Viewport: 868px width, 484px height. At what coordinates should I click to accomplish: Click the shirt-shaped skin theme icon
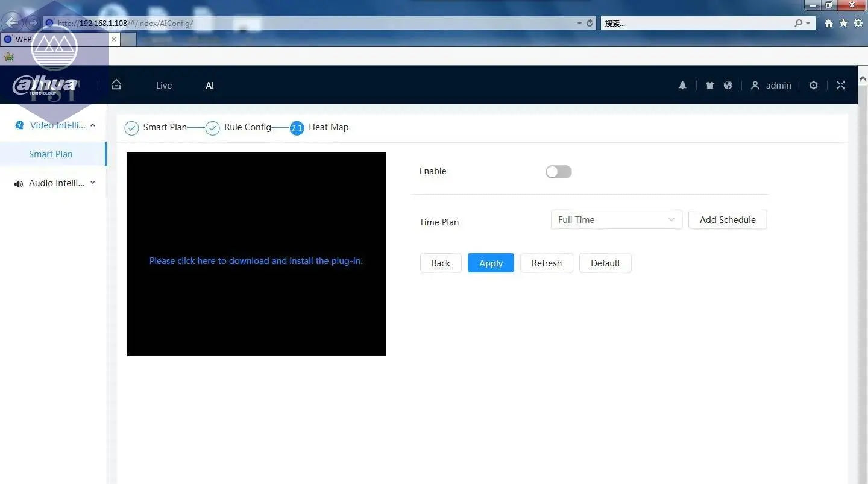point(709,86)
